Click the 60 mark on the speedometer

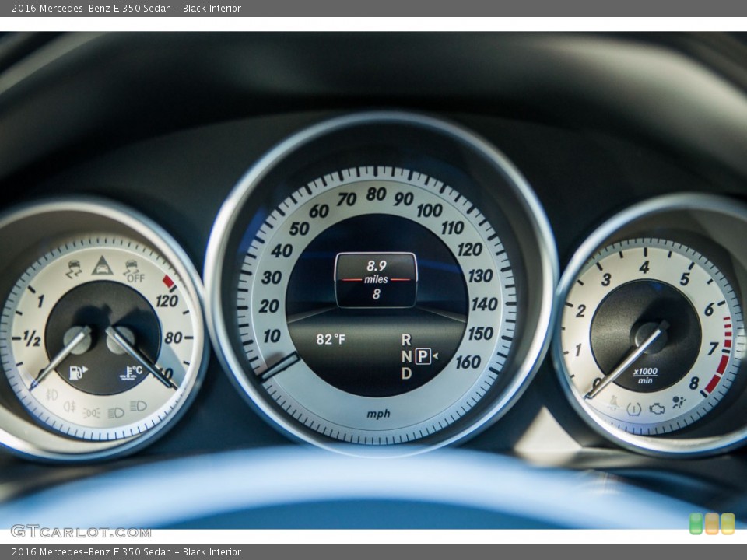[319, 211]
